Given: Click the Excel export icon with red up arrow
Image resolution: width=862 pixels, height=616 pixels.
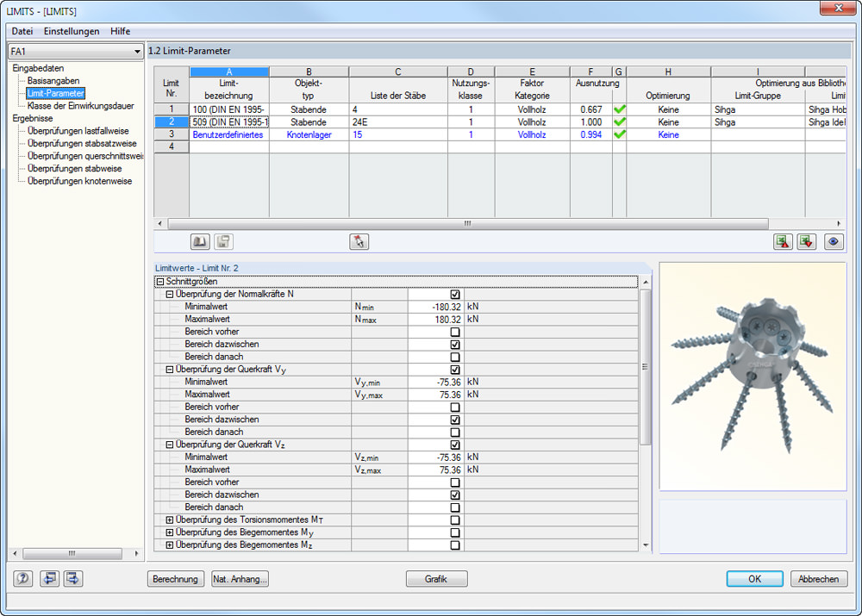Looking at the screenshot, I should click(783, 242).
